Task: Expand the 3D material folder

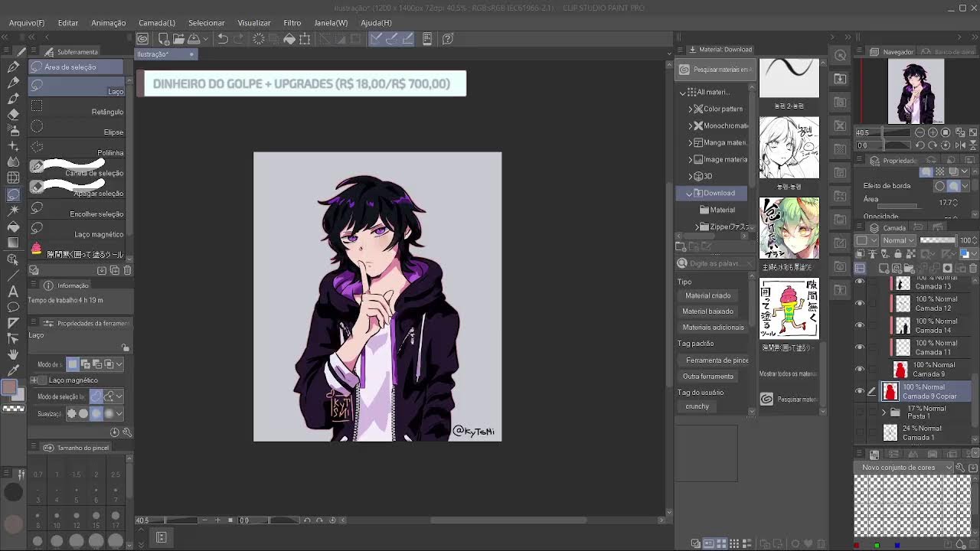Action: tap(691, 176)
